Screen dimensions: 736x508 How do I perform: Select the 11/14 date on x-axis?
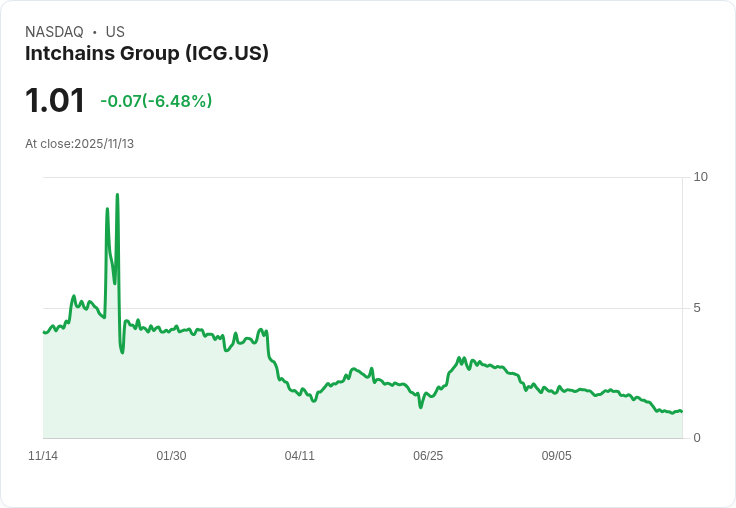pos(43,456)
